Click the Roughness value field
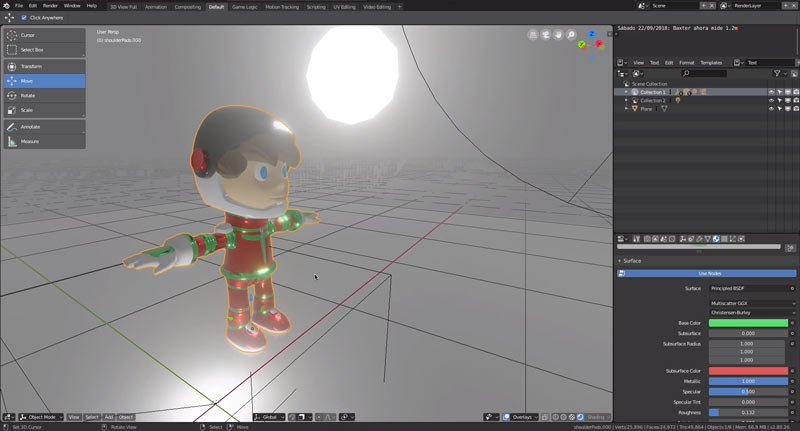 click(x=748, y=413)
